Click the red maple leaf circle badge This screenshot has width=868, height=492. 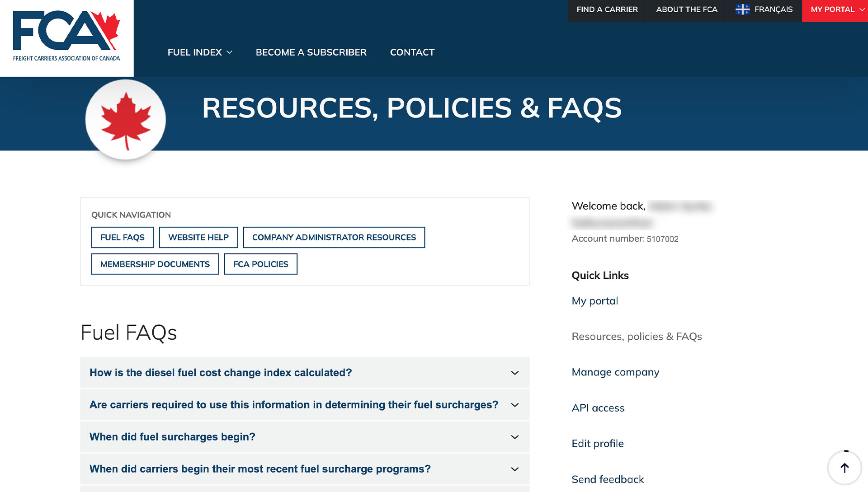(126, 120)
